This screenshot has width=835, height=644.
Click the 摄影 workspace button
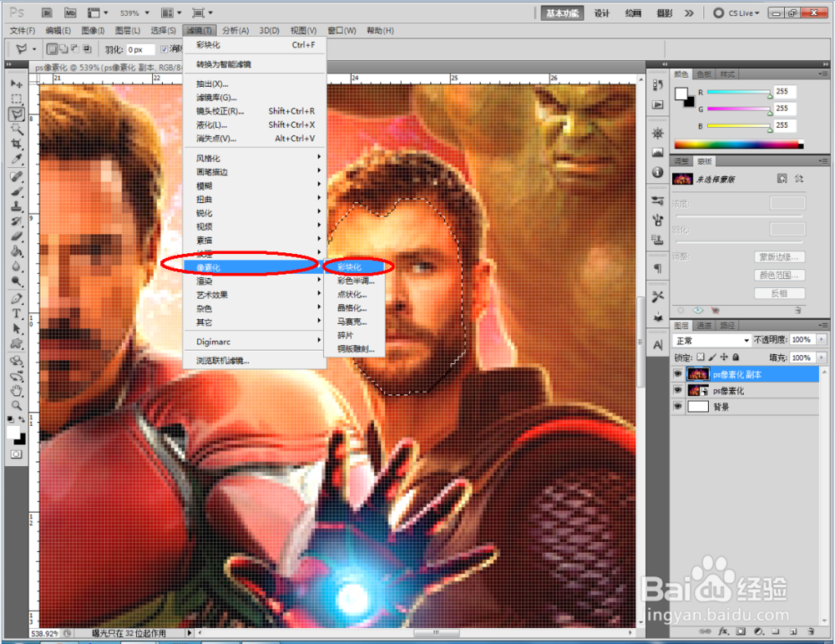click(665, 13)
